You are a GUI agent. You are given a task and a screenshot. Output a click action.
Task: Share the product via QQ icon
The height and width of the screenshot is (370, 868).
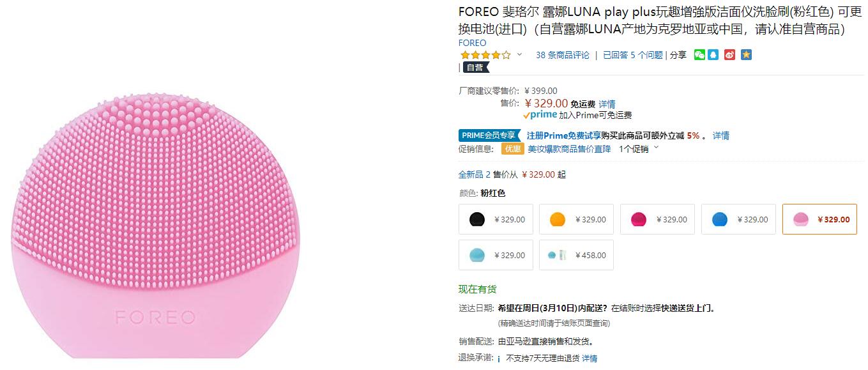point(713,55)
